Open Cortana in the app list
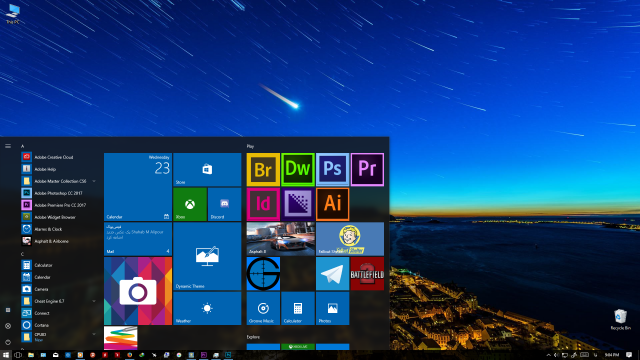Viewport: 640px width, 360px height. [59, 325]
